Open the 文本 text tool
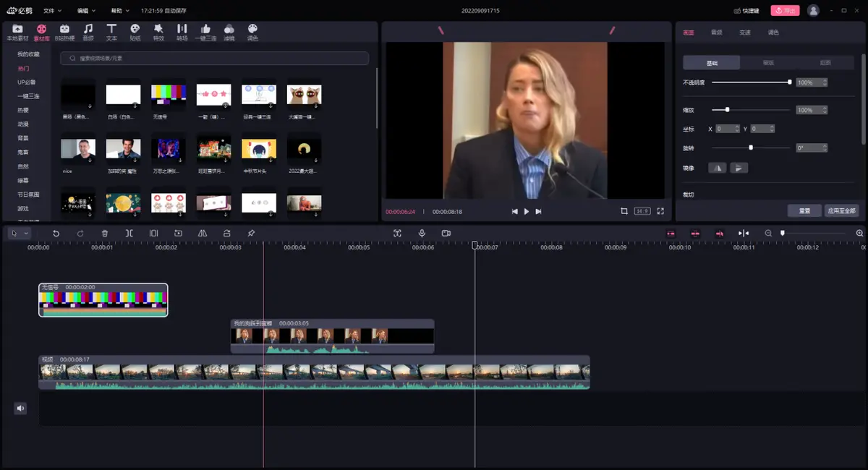 (x=111, y=32)
